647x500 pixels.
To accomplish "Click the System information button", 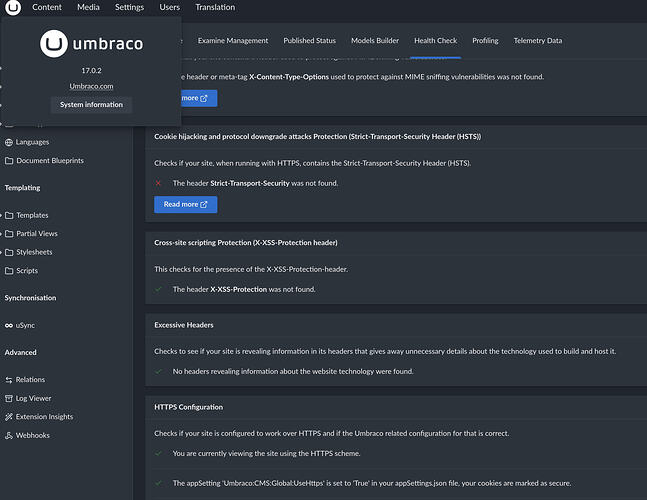I will point(91,105).
